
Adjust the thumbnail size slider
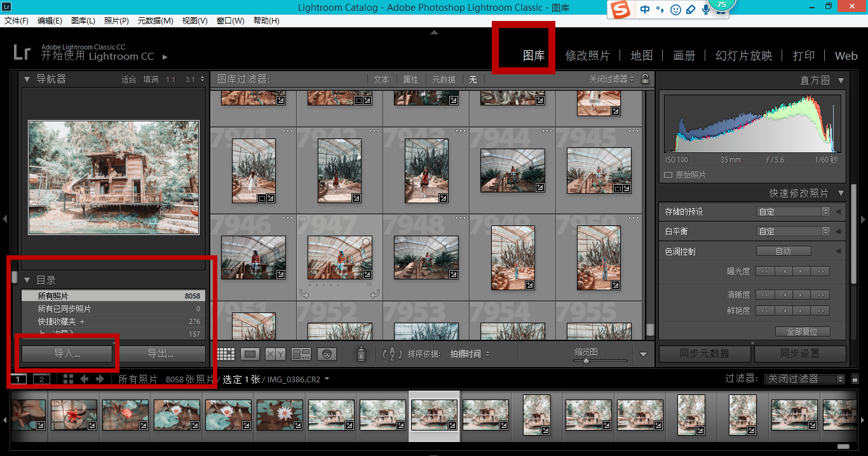pos(586,361)
